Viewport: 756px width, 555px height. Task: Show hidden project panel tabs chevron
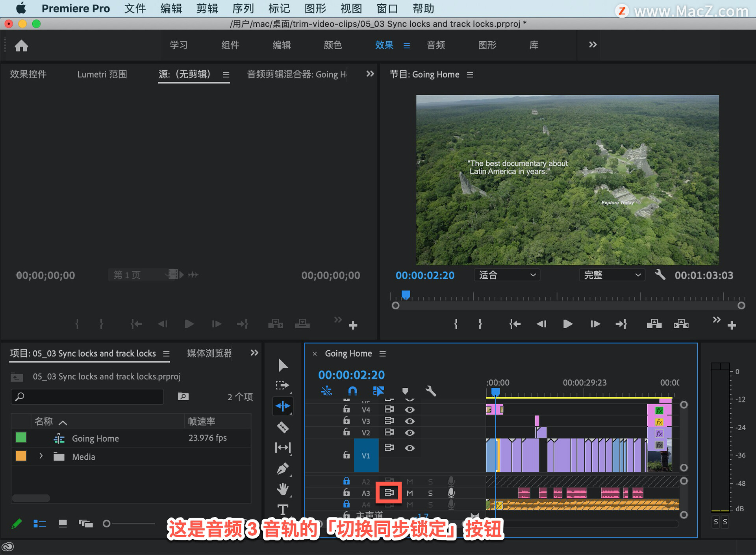254,353
